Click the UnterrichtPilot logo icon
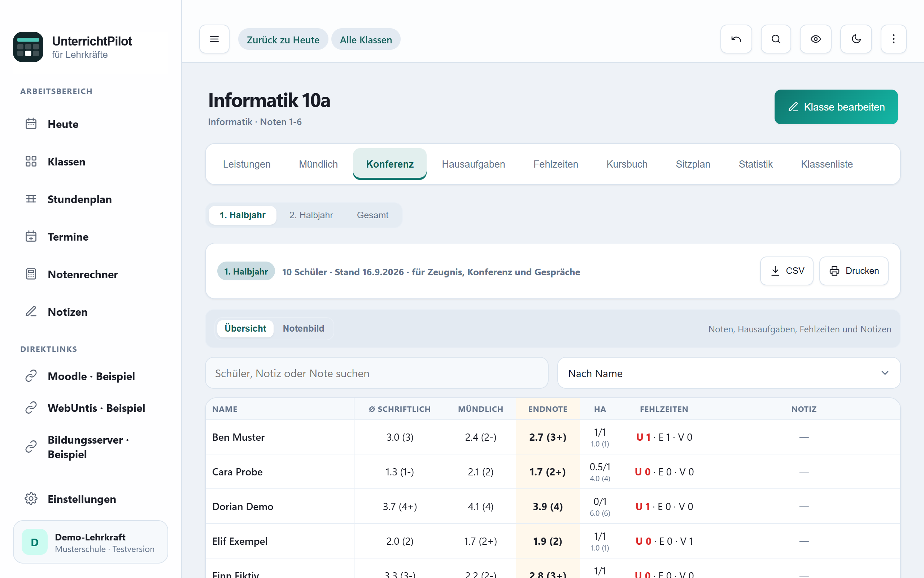 point(28,47)
